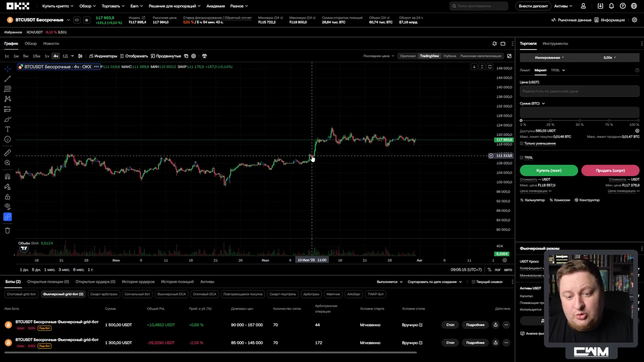Open the candlestick chart type selector
The image size is (644, 362).
pyautogui.click(x=80, y=56)
